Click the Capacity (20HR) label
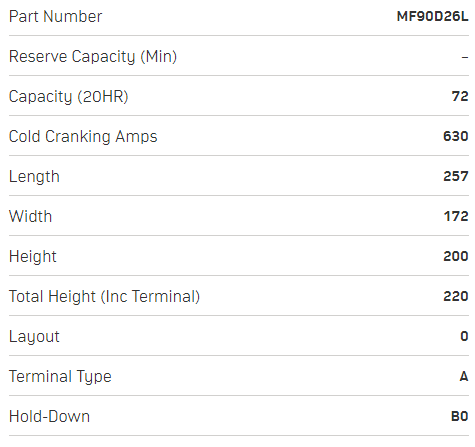Screen dimensions: 475x447 point(68,97)
